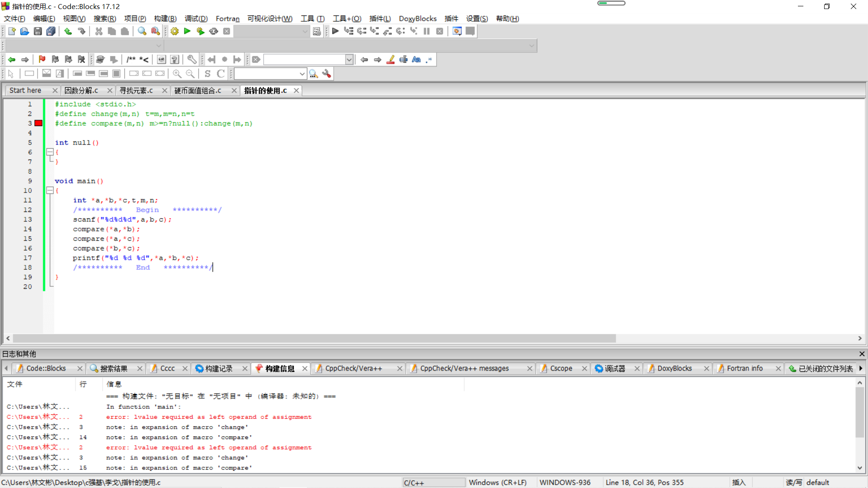The height and width of the screenshot is (488, 868).
Task: Save the current file with floppy icon
Action: (38, 31)
